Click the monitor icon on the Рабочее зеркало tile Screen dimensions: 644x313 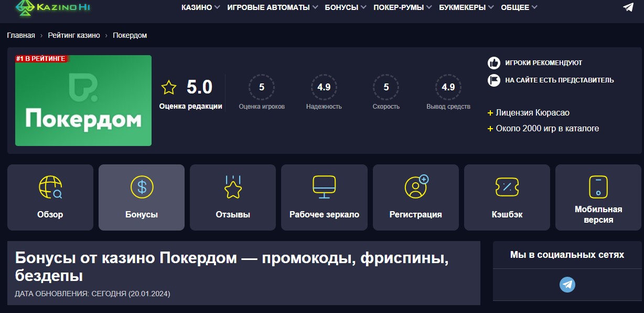coord(324,187)
